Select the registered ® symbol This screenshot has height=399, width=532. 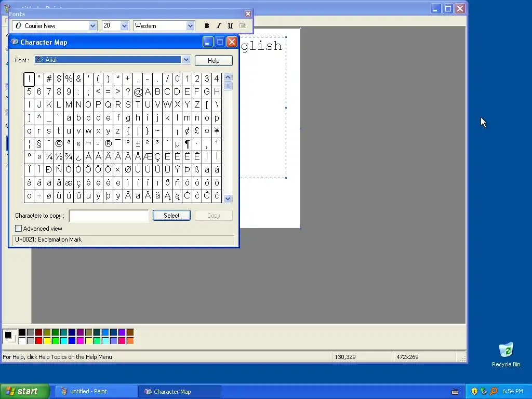click(108, 144)
